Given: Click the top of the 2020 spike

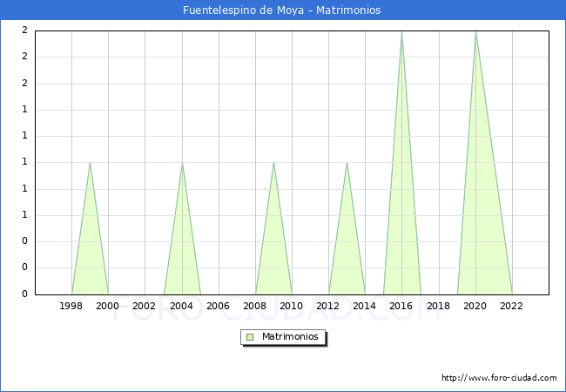Looking at the screenshot, I should [475, 32].
